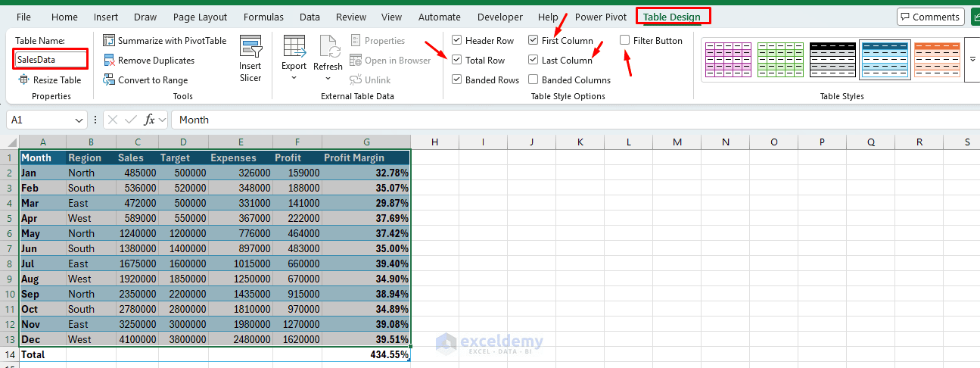Enable the Filter Button checkbox
Screen dimensions: 980x368
coord(625,41)
